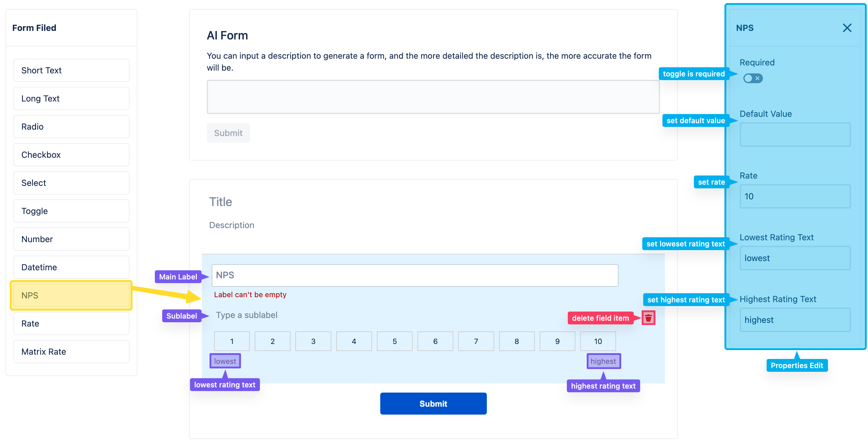Add a Checkbox field
Screen dimensions: 868x447
tap(71, 154)
